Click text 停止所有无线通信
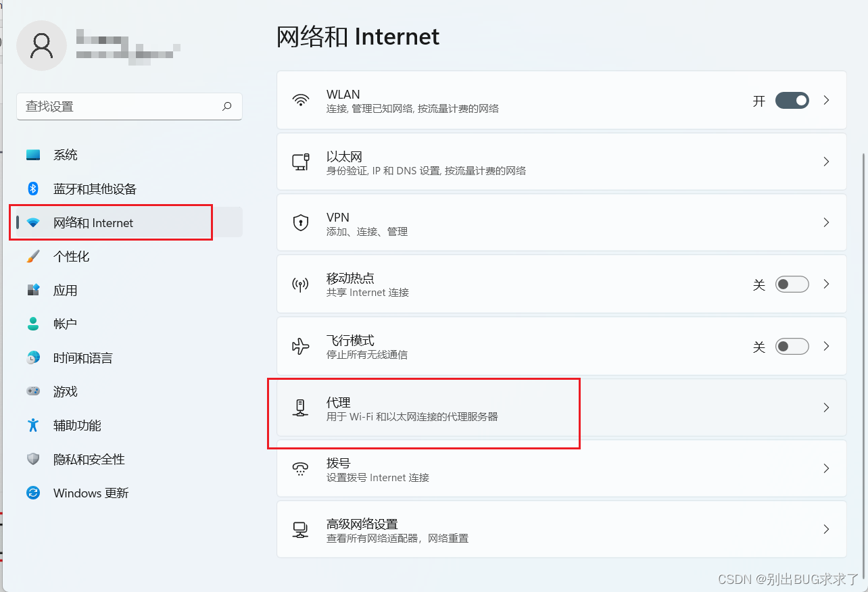Viewport: 868px width, 592px height. [x=367, y=355]
